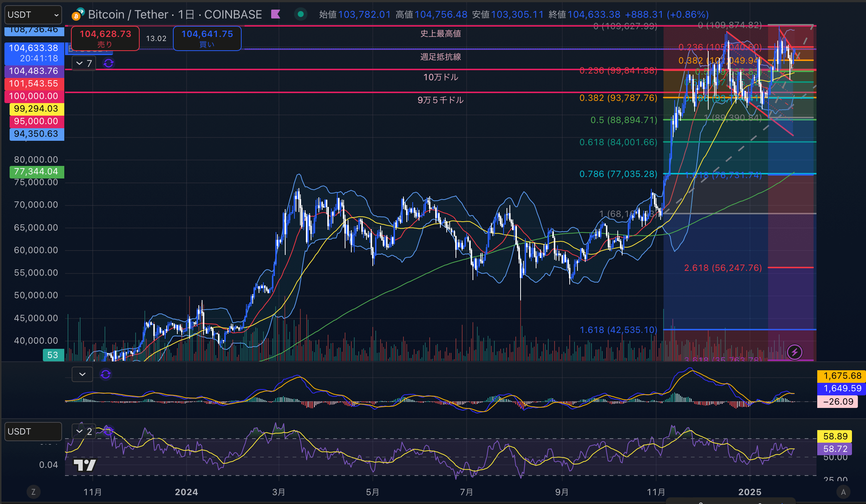Click the purple 104,483.76 price label
866x504 pixels.
click(x=34, y=71)
